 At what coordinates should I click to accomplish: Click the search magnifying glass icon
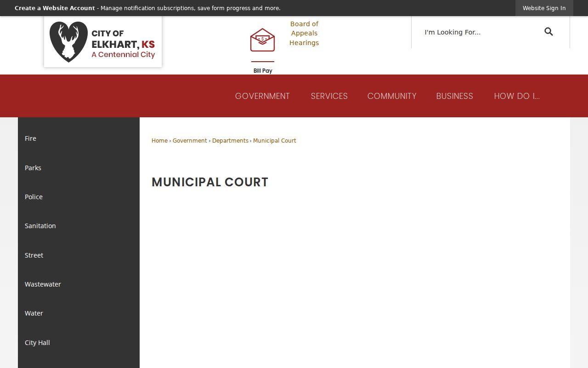(548, 32)
